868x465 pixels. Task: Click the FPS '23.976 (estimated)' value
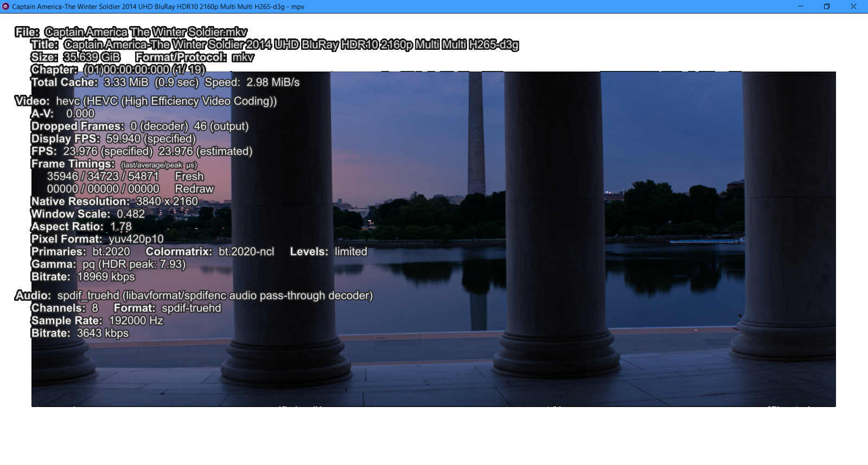pos(205,151)
